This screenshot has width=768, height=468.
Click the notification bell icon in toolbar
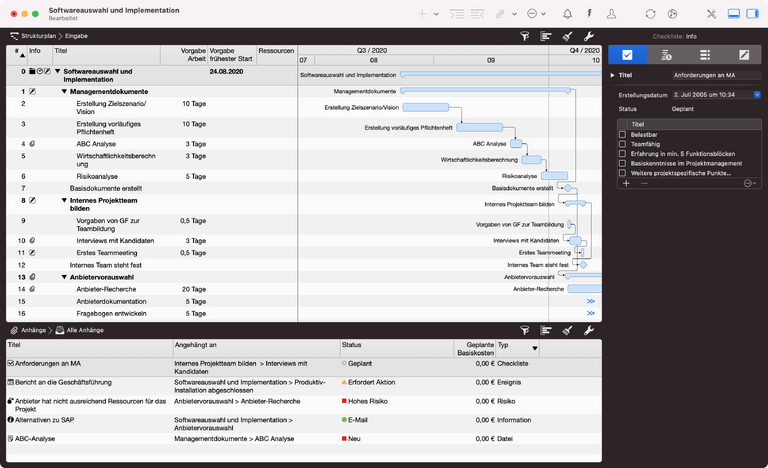click(568, 14)
